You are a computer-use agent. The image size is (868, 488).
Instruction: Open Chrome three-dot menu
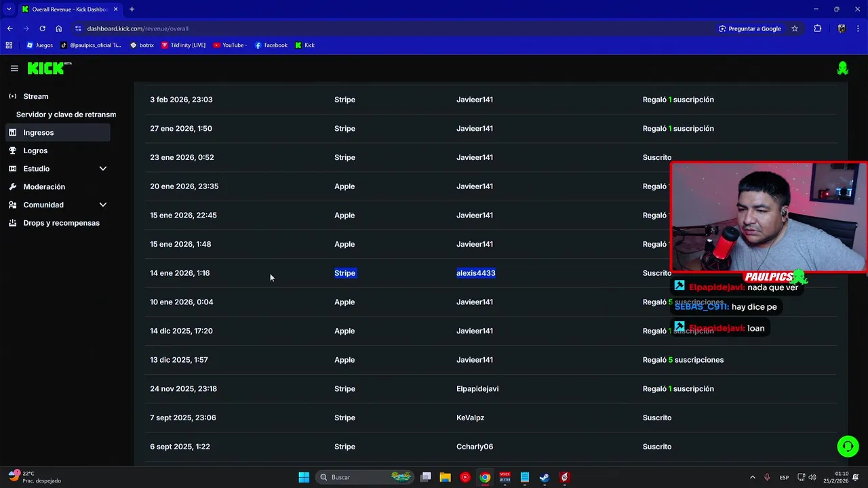[x=859, y=28]
